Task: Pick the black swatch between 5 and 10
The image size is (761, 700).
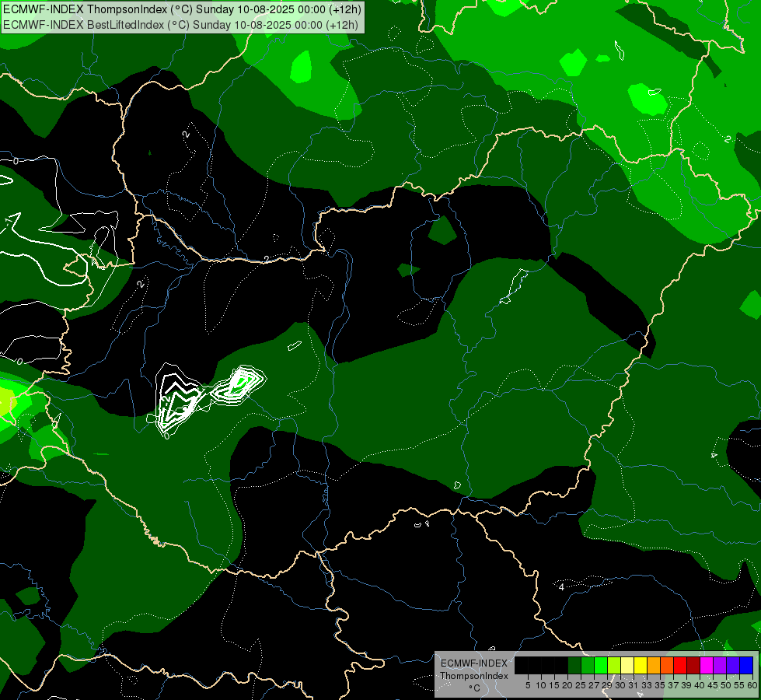Action: [535, 665]
